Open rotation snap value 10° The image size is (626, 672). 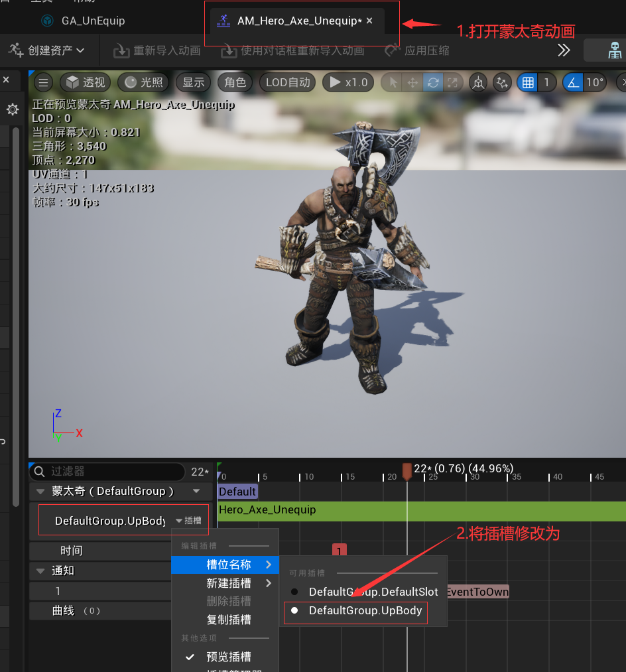pos(595,82)
